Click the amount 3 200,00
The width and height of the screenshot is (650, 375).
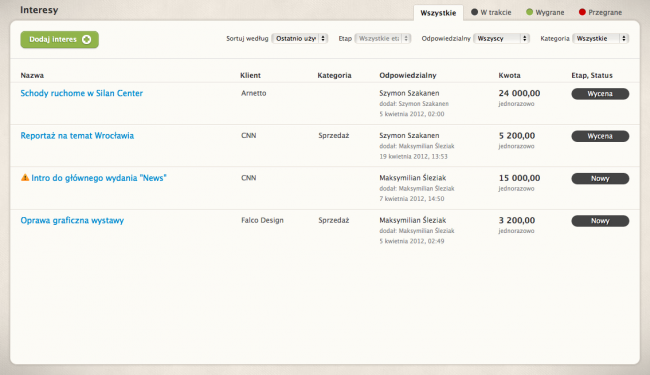click(517, 220)
